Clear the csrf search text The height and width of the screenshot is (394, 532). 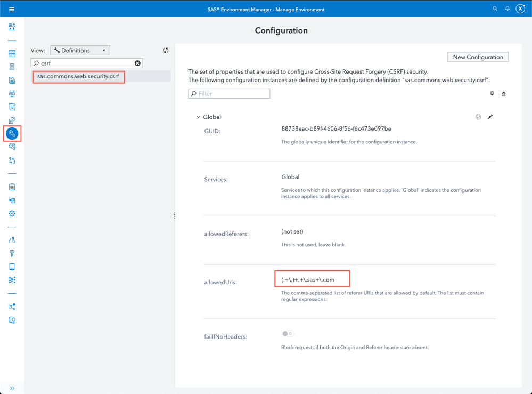coord(137,63)
